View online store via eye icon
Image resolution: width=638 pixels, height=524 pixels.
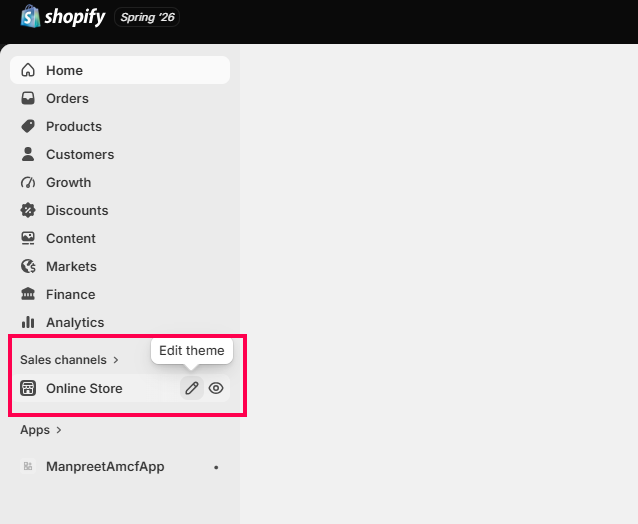pyautogui.click(x=216, y=388)
